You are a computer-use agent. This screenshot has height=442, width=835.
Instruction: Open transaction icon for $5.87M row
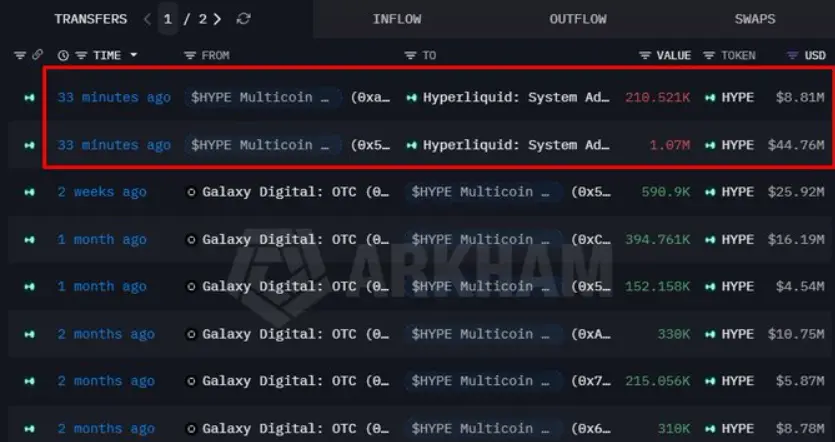pos(29,381)
